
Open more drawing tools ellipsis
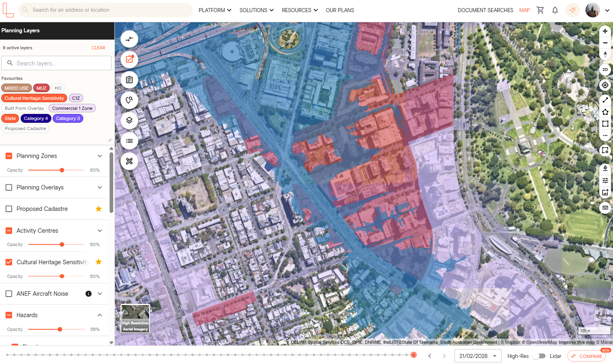click(x=605, y=135)
